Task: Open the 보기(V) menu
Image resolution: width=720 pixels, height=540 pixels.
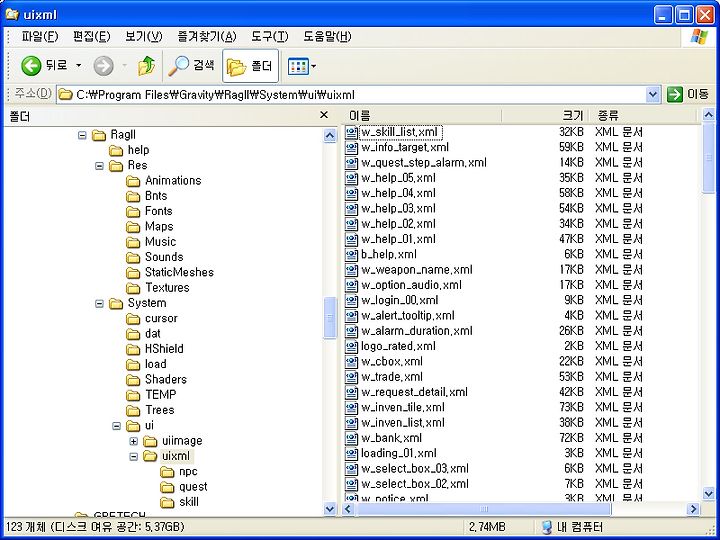Action: (144, 36)
